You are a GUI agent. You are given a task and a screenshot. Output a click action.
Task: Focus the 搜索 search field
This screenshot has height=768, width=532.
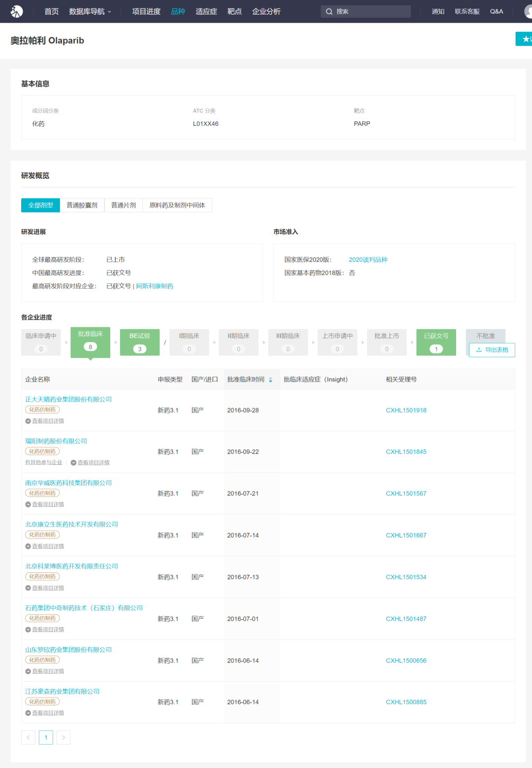click(366, 11)
